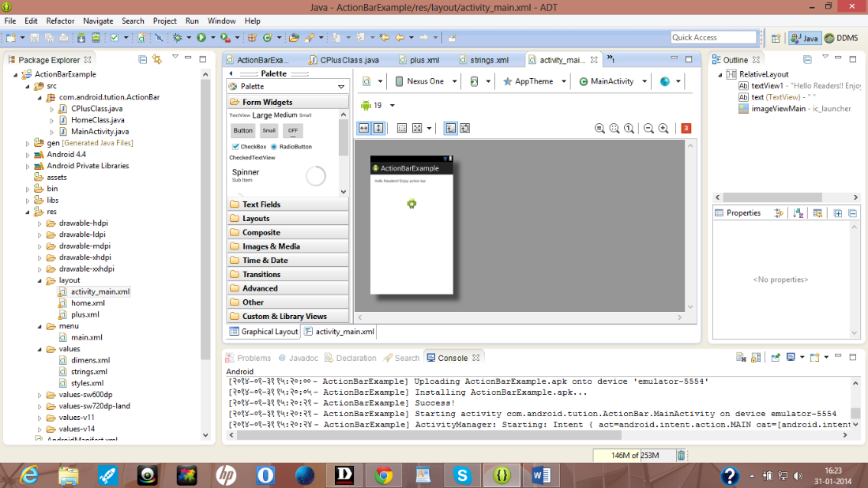Expand the Text Fields palette category
The image size is (868, 488).
tap(287, 205)
